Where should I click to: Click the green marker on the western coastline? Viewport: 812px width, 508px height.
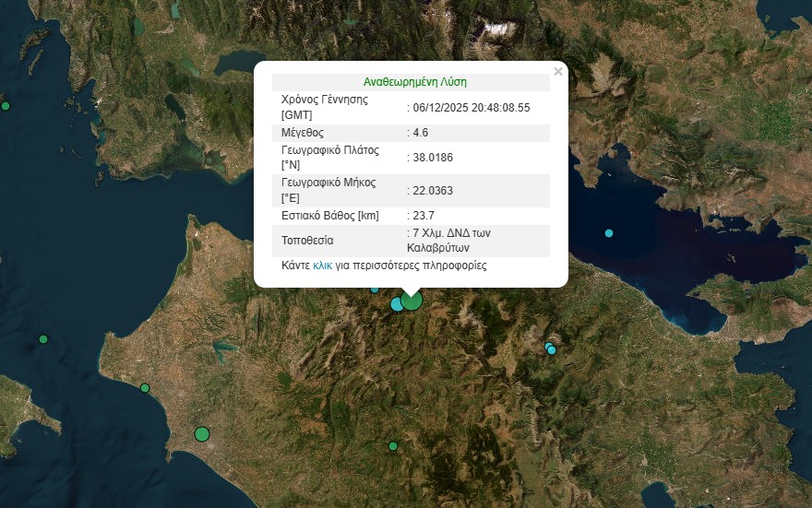point(145,388)
